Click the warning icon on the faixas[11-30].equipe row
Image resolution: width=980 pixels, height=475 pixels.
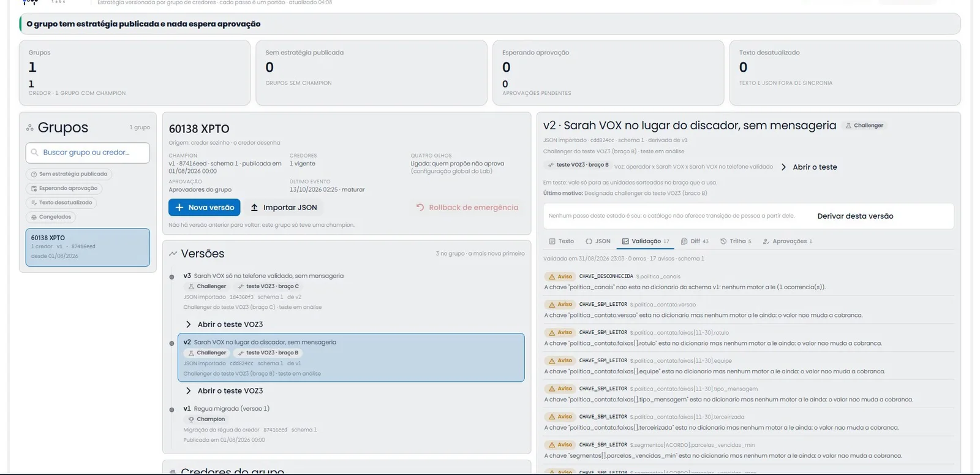tap(552, 361)
